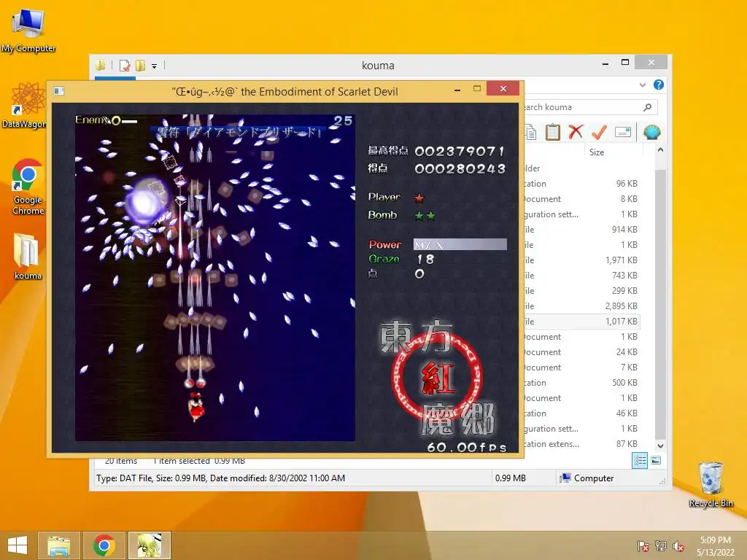The width and height of the screenshot is (747, 560).
Task: Select the file row with size 914 KB
Action: pos(581,230)
